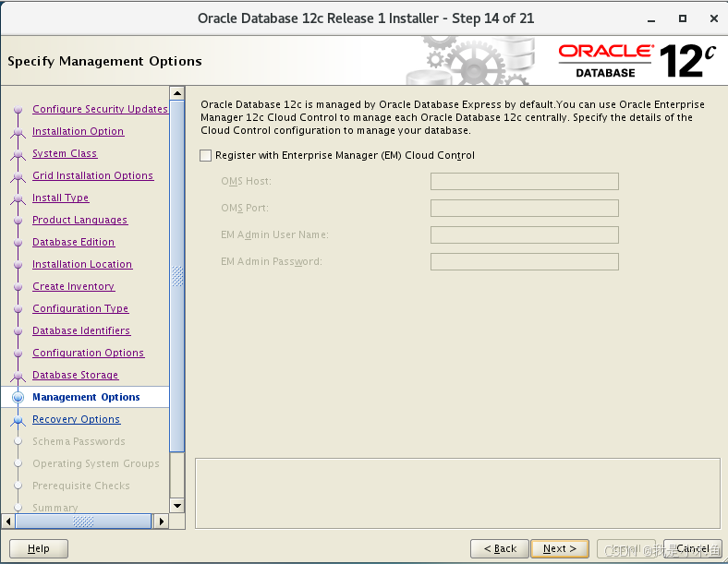The image size is (728, 564).
Task: Jump to Installation Location step
Action: pos(82,264)
